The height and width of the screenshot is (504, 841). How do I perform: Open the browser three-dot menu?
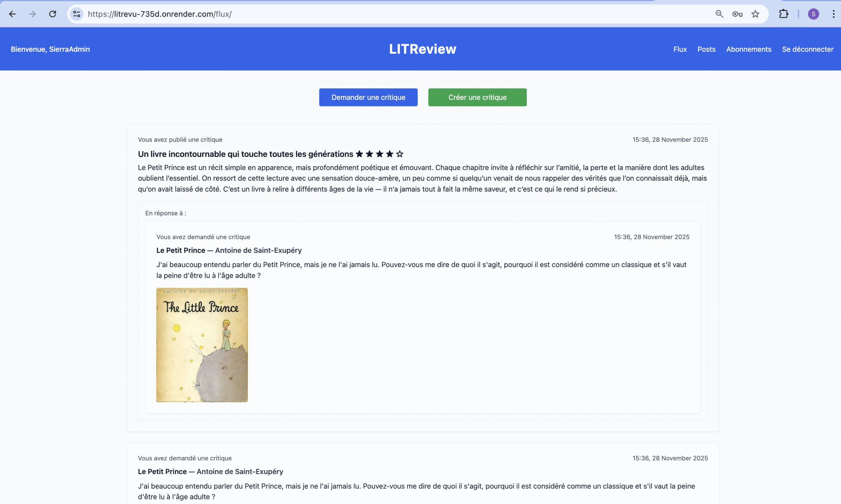click(x=833, y=14)
